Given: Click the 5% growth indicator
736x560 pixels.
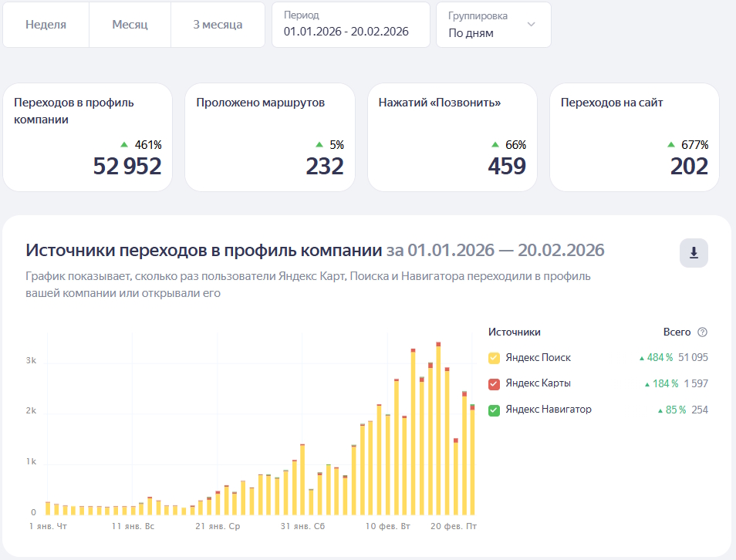Looking at the screenshot, I should tap(330, 145).
